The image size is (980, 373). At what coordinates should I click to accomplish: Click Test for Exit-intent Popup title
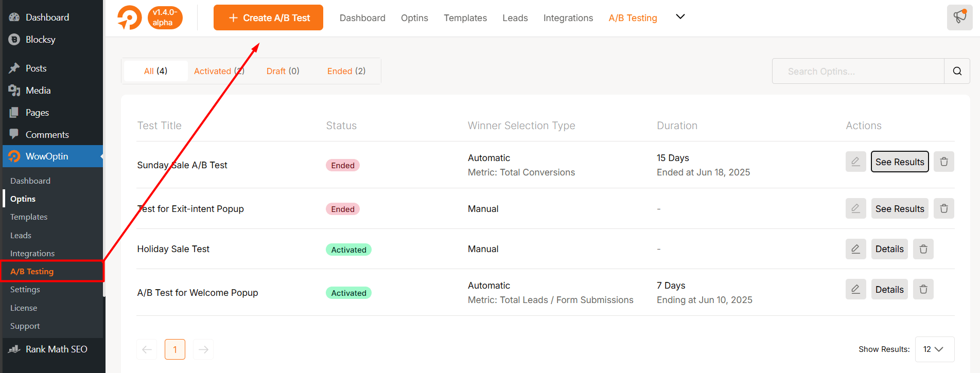tap(190, 208)
